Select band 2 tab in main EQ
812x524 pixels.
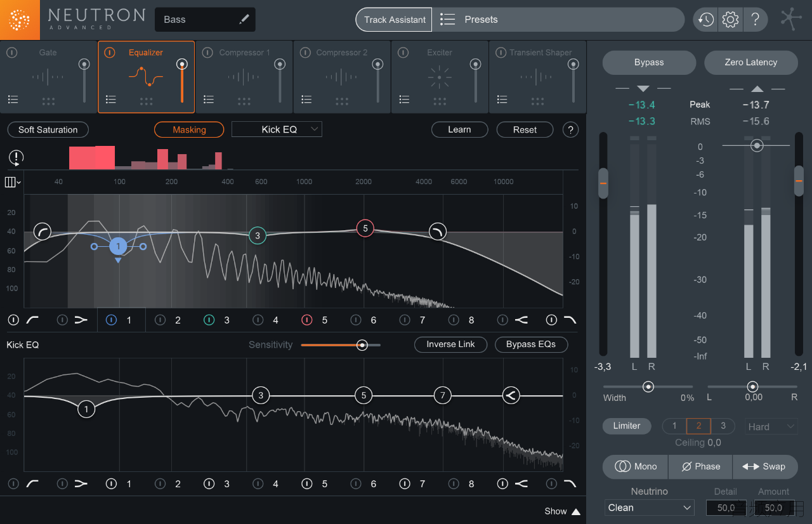coord(169,320)
